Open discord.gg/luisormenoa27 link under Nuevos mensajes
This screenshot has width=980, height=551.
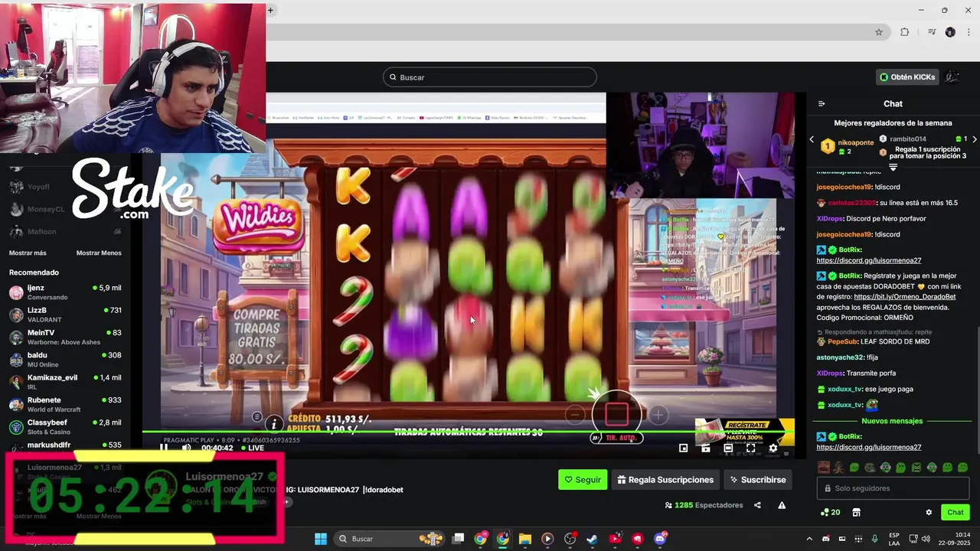pyautogui.click(x=868, y=447)
